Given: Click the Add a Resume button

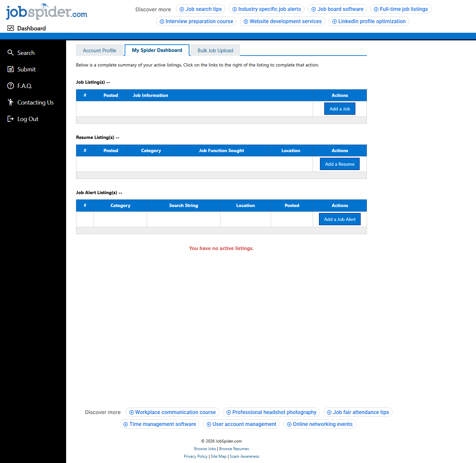Looking at the screenshot, I should click(339, 164).
